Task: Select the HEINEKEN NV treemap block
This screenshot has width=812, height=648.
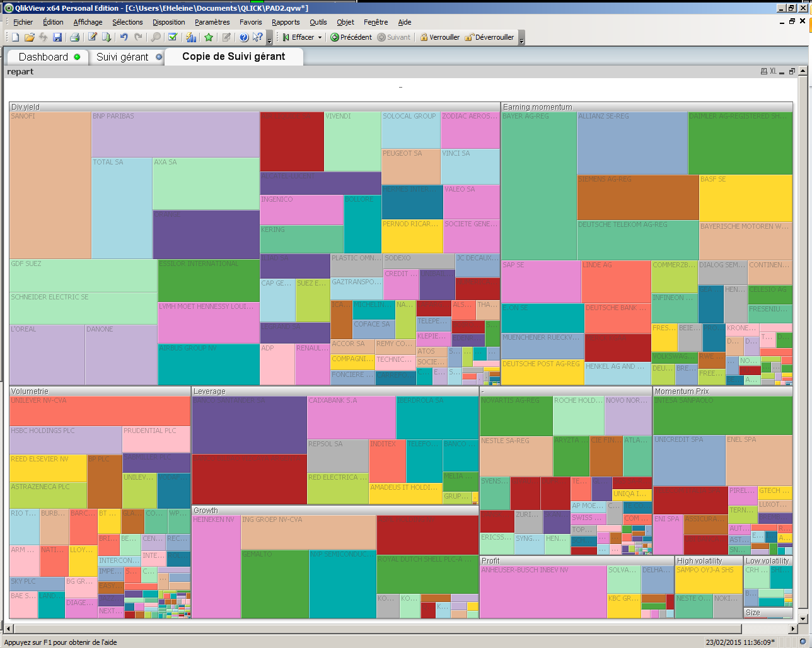Action: click(216, 566)
